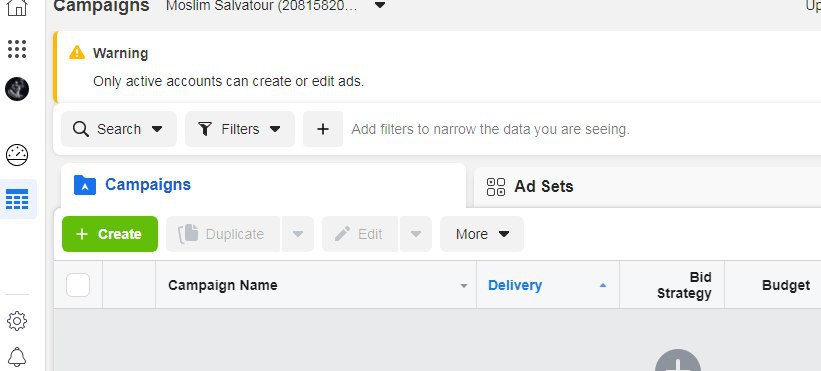
Task: Open the Search dropdown
Action: pos(119,129)
